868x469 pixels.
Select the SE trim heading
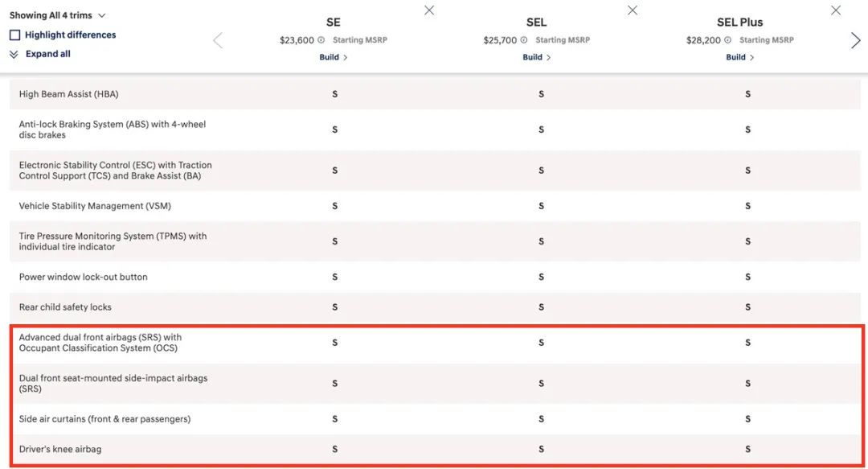[x=333, y=23]
